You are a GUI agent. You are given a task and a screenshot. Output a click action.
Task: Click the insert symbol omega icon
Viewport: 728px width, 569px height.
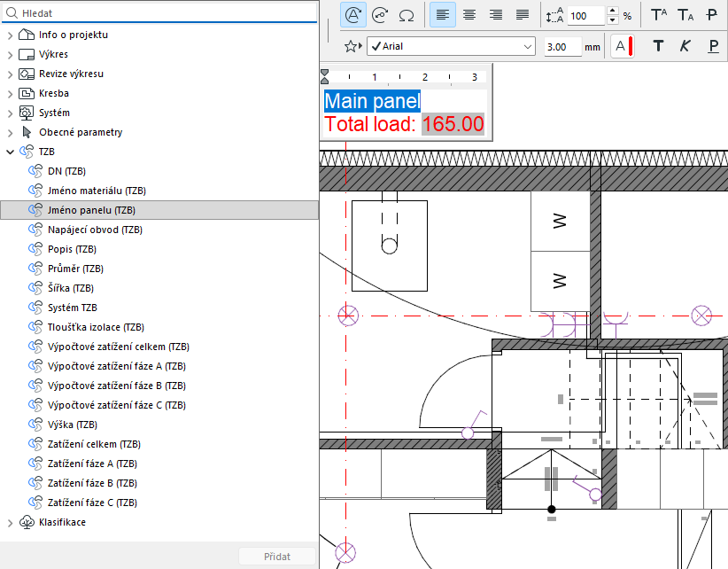pyautogui.click(x=407, y=15)
